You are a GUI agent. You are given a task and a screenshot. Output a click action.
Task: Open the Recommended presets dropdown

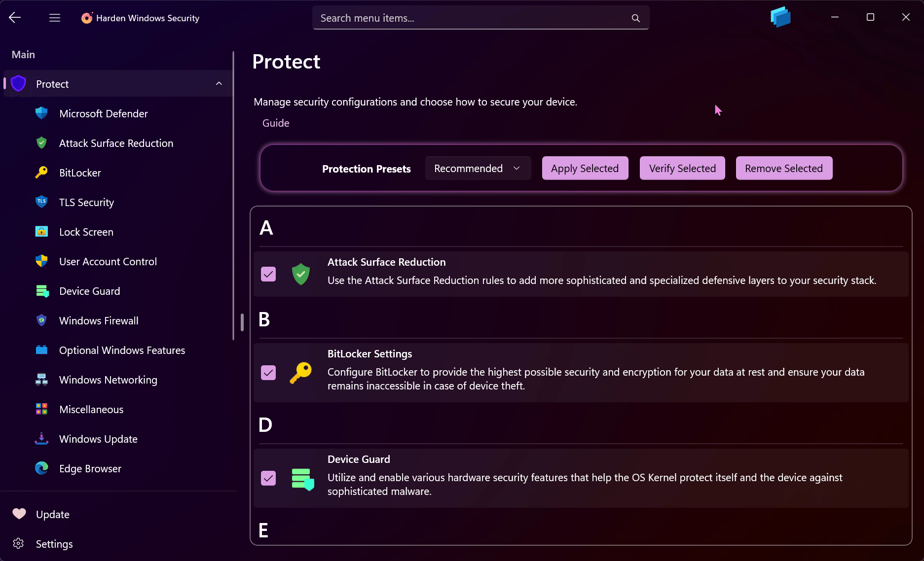(x=478, y=169)
